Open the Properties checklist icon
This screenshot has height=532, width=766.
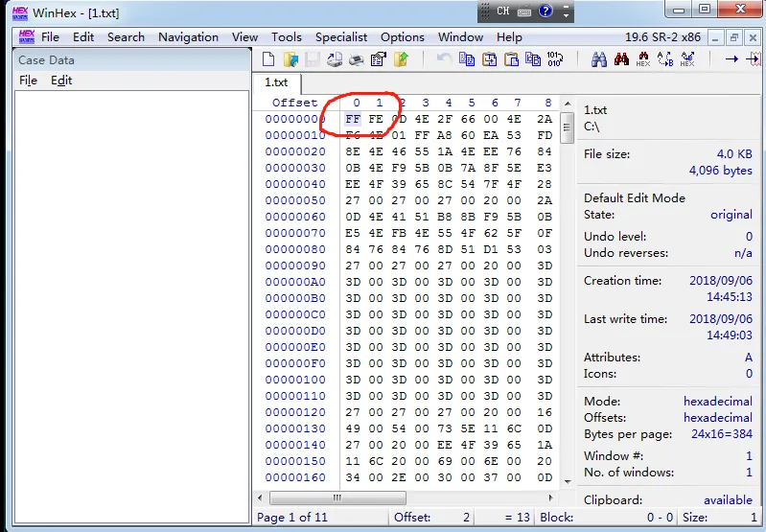(379, 59)
